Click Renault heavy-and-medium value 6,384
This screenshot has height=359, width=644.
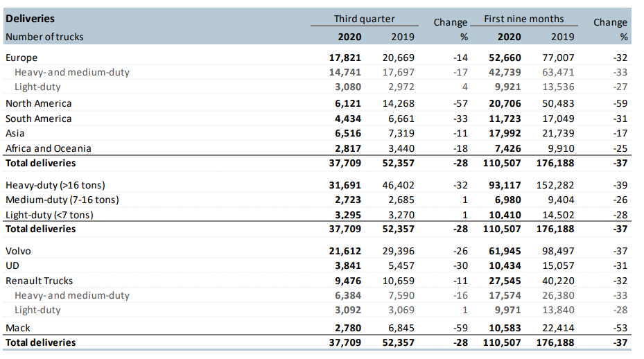pyautogui.click(x=348, y=296)
